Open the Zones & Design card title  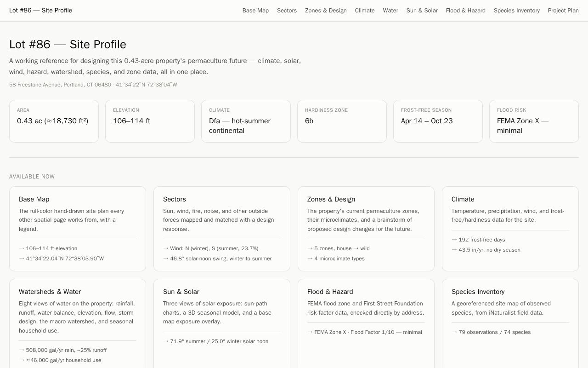331,199
